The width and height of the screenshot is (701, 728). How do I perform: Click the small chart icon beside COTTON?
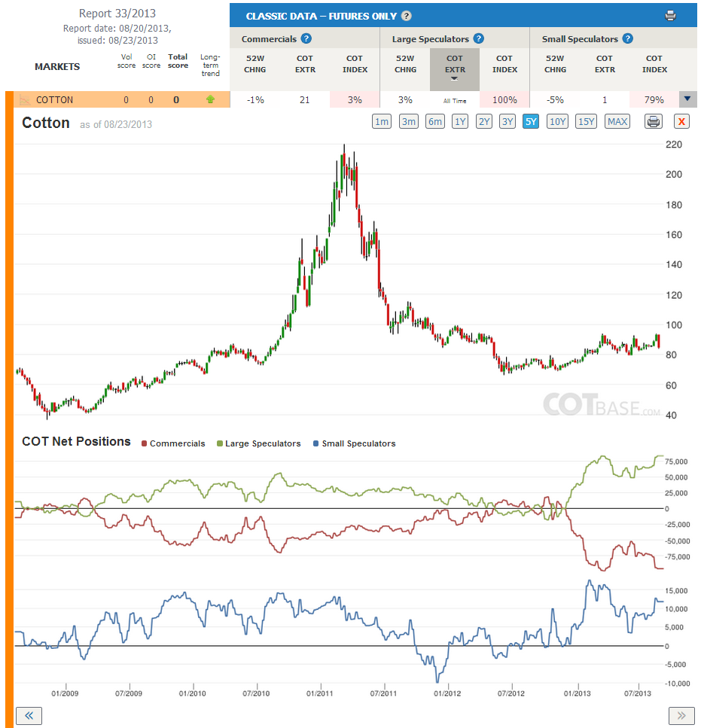point(25,100)
